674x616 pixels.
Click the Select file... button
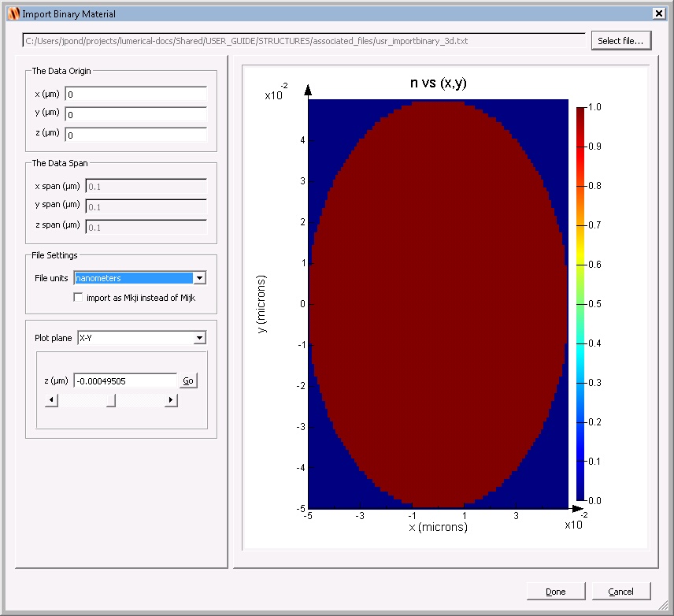pos(620,41)
